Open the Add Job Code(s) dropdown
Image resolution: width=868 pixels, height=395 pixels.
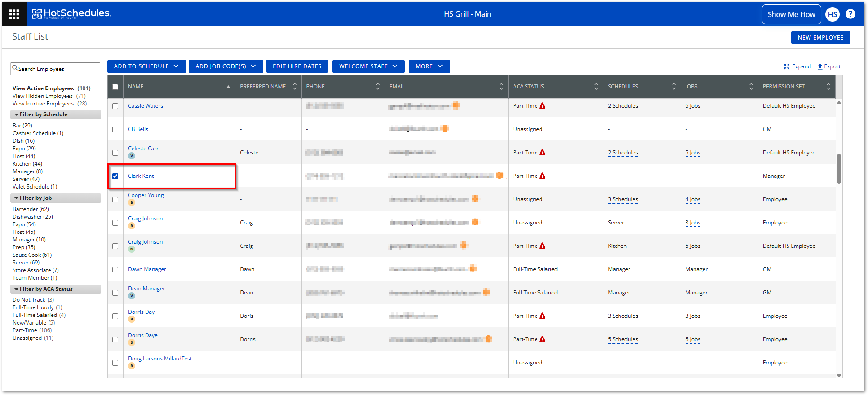pos(225,66)
